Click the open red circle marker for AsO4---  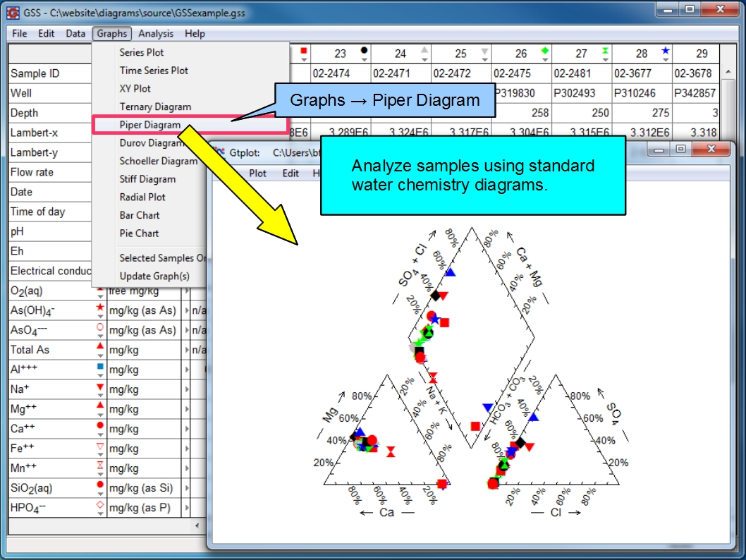[x=100, y=327]
